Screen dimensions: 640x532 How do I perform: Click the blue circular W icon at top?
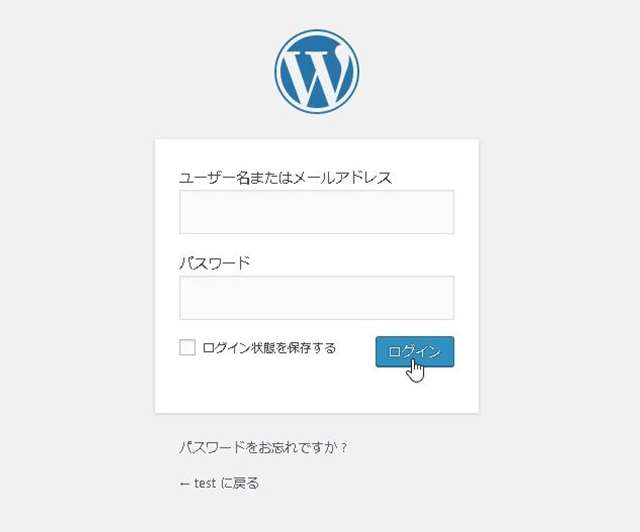[x=316, y=72]
